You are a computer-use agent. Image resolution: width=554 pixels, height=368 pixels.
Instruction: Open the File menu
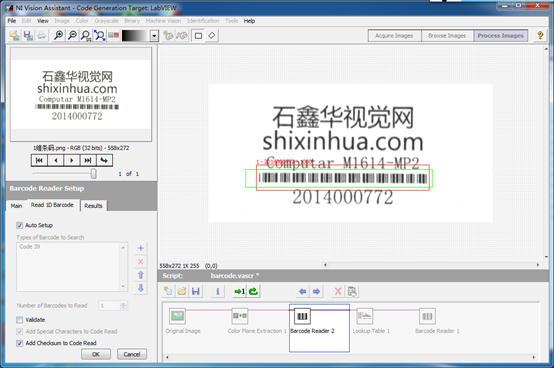(12, 21)
